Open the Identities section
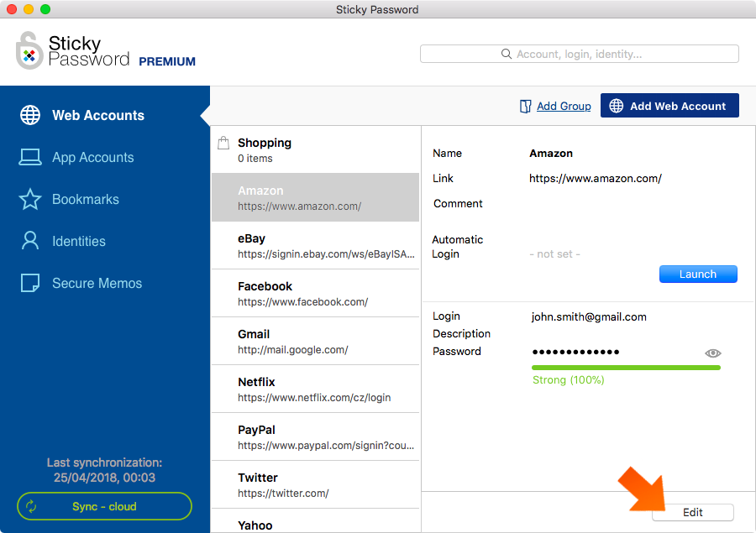Image resolution: width=756 pixels, height=533 pixels. coord(105,241)
